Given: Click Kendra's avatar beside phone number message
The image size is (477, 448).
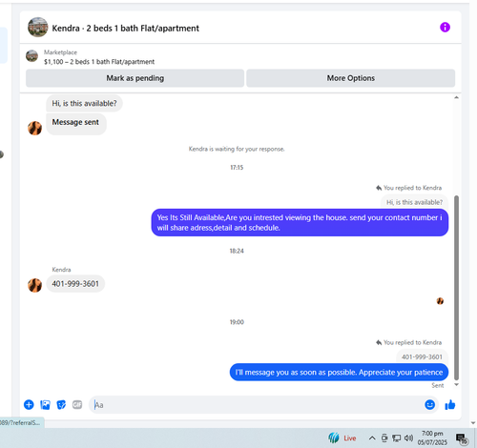Looking at the screenshot, I should (x=34, y=285).
